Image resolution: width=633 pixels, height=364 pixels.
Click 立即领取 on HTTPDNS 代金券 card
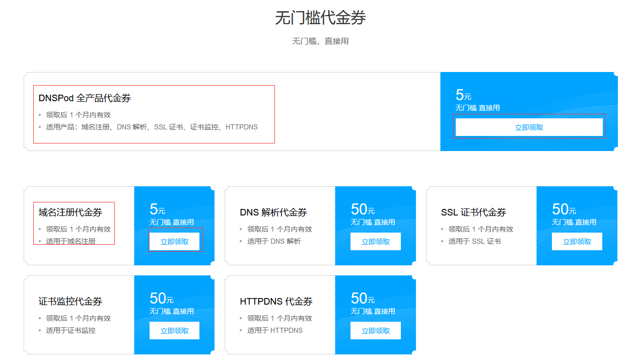(376, 331)
